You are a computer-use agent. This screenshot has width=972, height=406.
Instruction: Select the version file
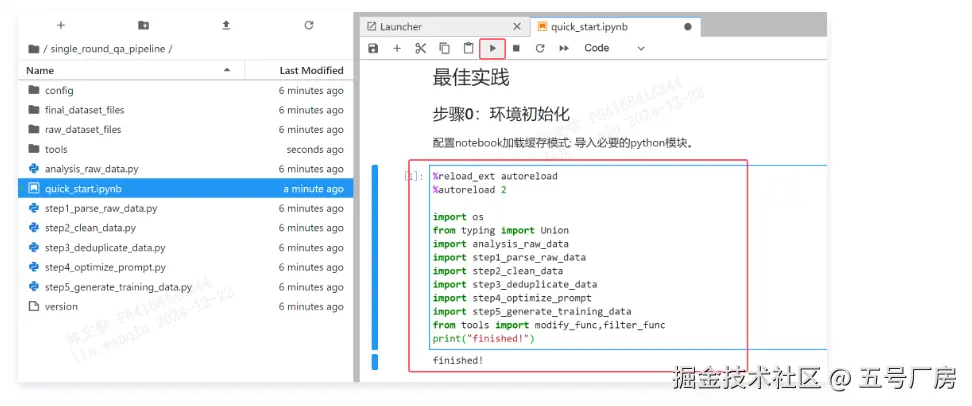(x=186, y=307)
